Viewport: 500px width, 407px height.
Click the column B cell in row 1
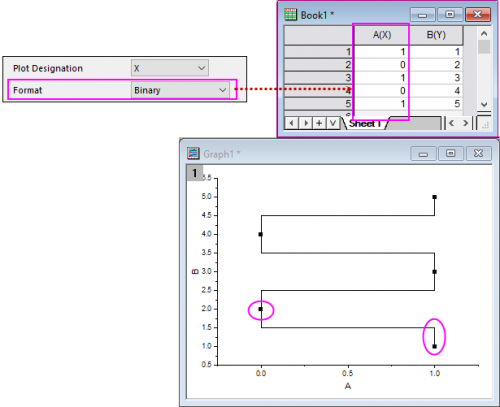[436, 52]
